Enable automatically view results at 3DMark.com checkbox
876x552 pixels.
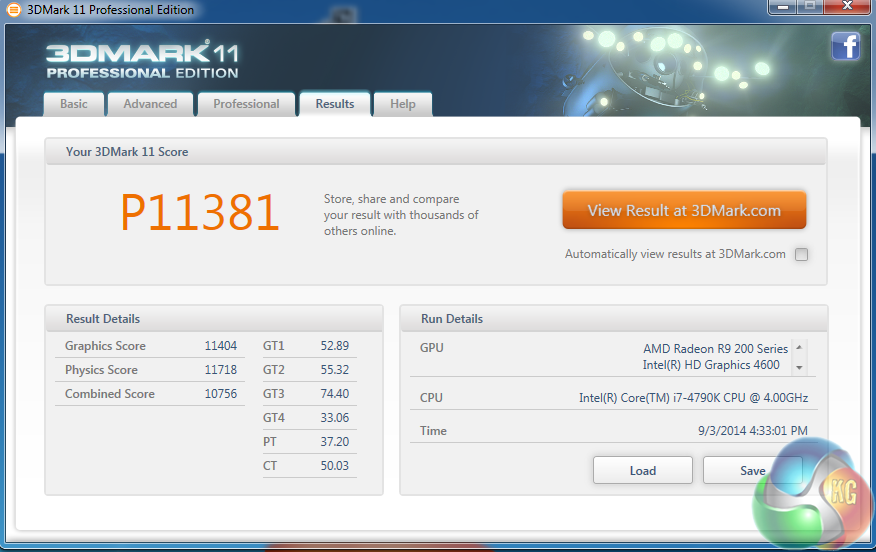tap(801, 255)
